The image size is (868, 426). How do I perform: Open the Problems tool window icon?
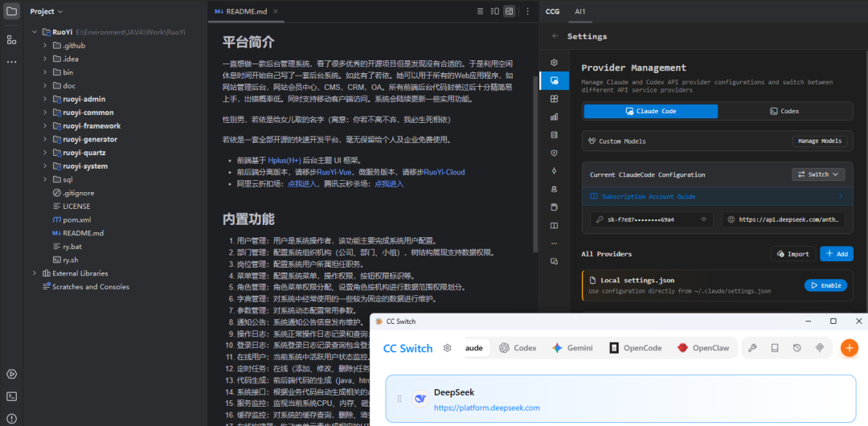(x=11, y=418)
